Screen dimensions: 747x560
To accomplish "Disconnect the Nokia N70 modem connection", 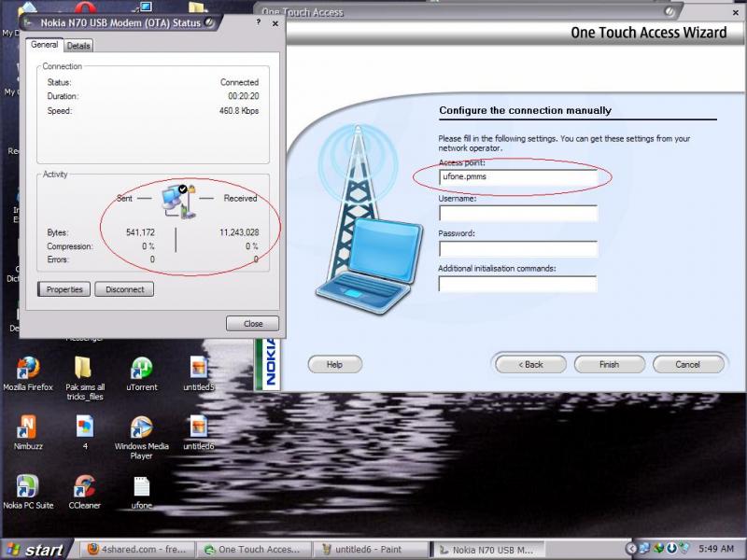I will click(x=124, y=289).
